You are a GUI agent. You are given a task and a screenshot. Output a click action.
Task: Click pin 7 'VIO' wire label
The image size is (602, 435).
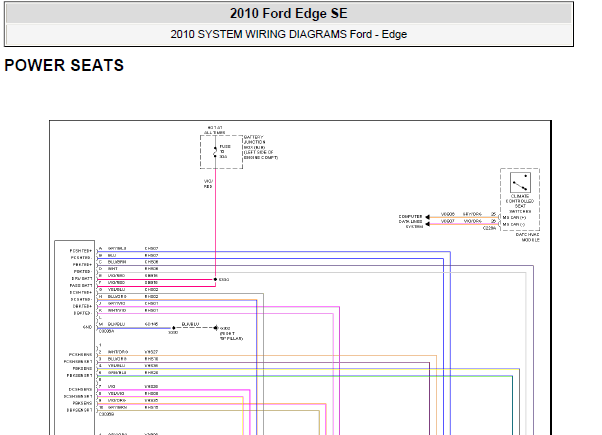pyautogui.click(x=112, y=386)
